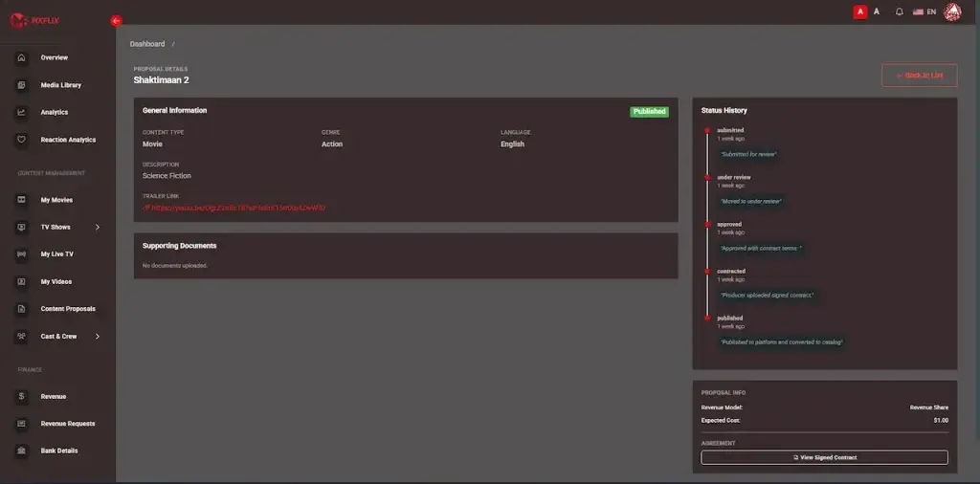Select the red highlighted A text size

click(860, 11)
